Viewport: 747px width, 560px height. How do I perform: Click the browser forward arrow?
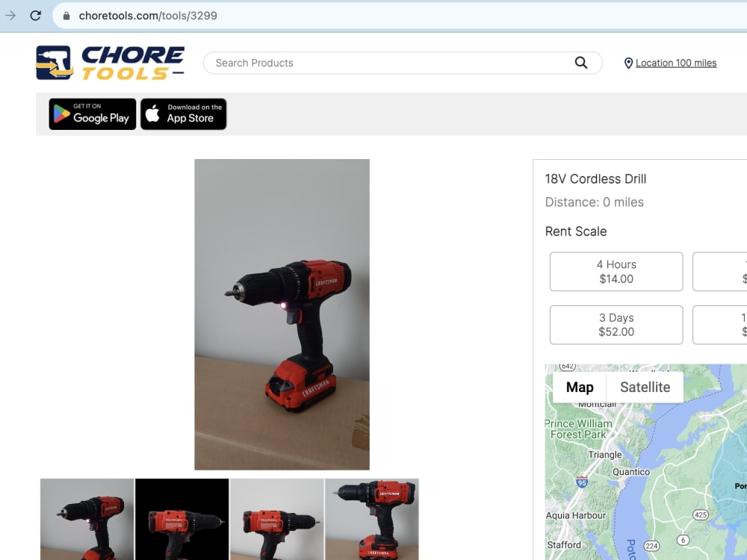(10, 15)
